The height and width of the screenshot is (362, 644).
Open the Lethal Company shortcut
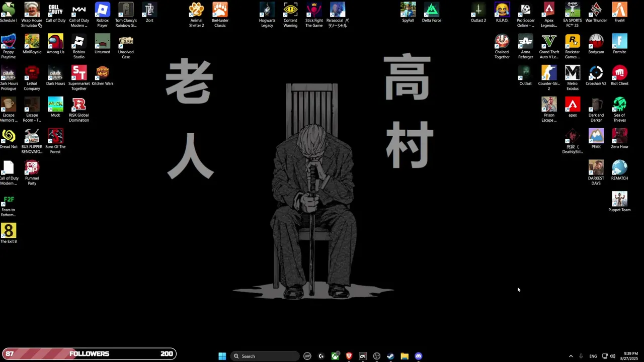pos(32,78)
